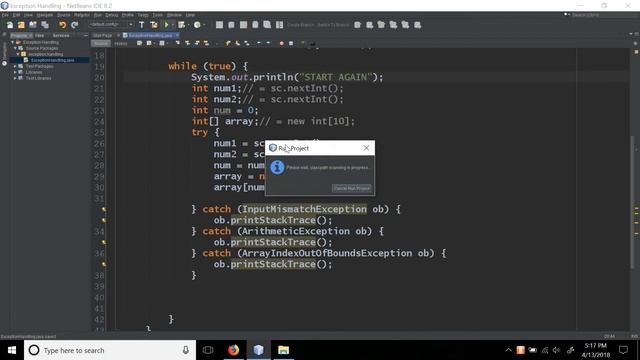This screenshot has height=360, width=640.
Task: Click the red record macro icon
Action: [x=281, y=43]
